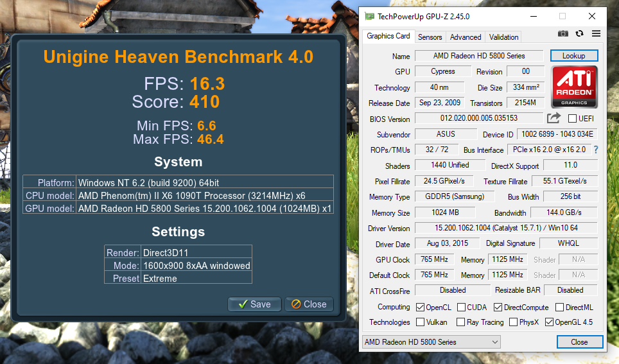Screen dimensions: 619x364
Task: Click the Preset row value Extreme
Action: tap(160, 279)
